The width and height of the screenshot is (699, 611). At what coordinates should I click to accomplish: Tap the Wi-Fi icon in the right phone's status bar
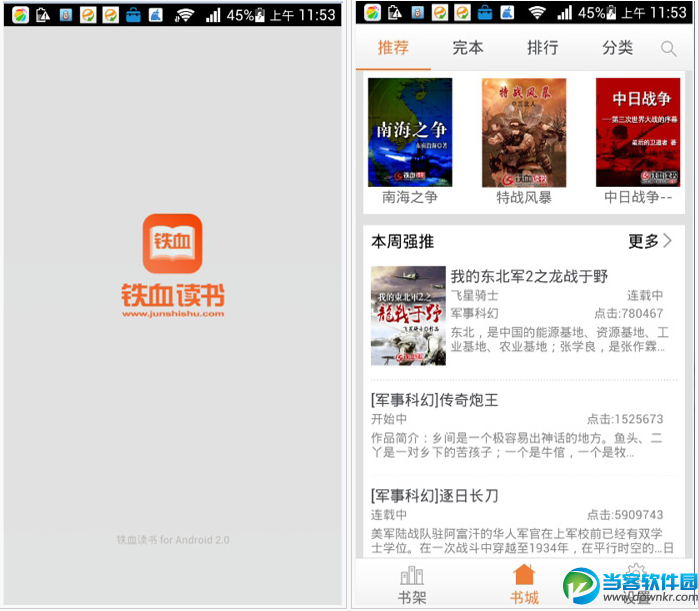pos(537,12)
